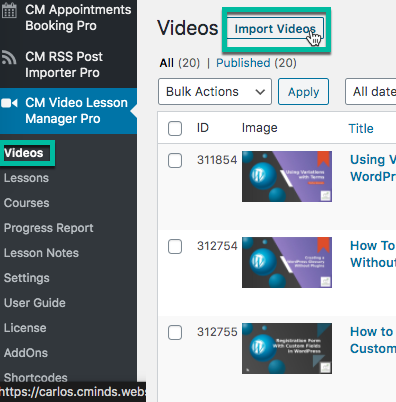Click the ID cell 311854
This screenshot has height=402, width=396.
[x=217, y=160]
